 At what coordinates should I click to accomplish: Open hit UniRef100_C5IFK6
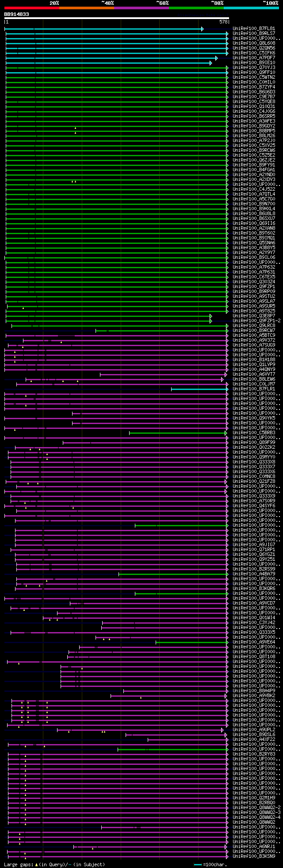tap(254, 53)
